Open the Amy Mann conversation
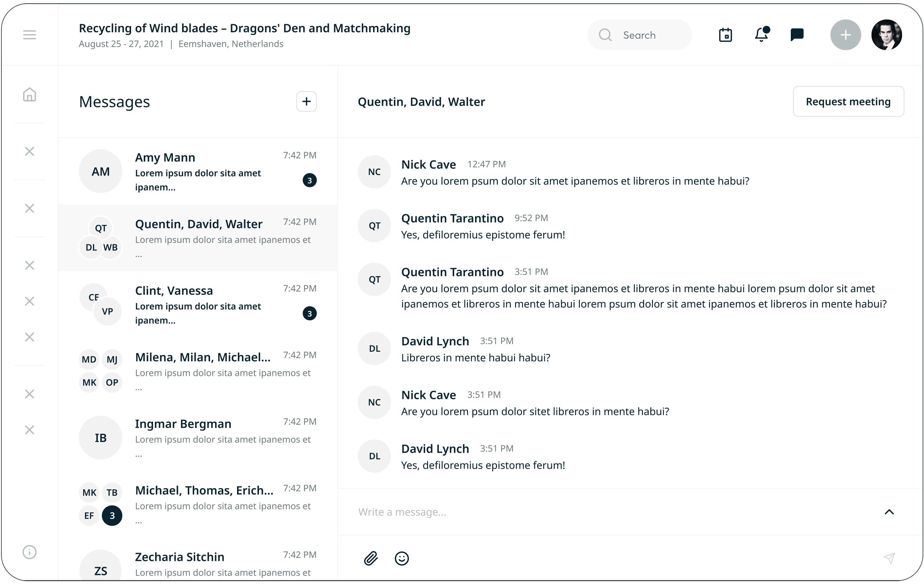This screenshot has height=584, width=924. (x=198, y=171)
